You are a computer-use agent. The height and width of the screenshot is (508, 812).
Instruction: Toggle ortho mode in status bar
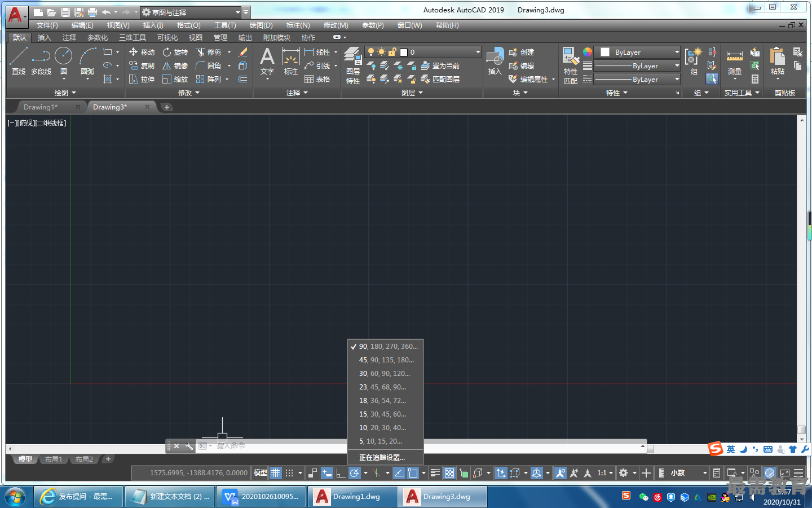click(x=341, y=473)
